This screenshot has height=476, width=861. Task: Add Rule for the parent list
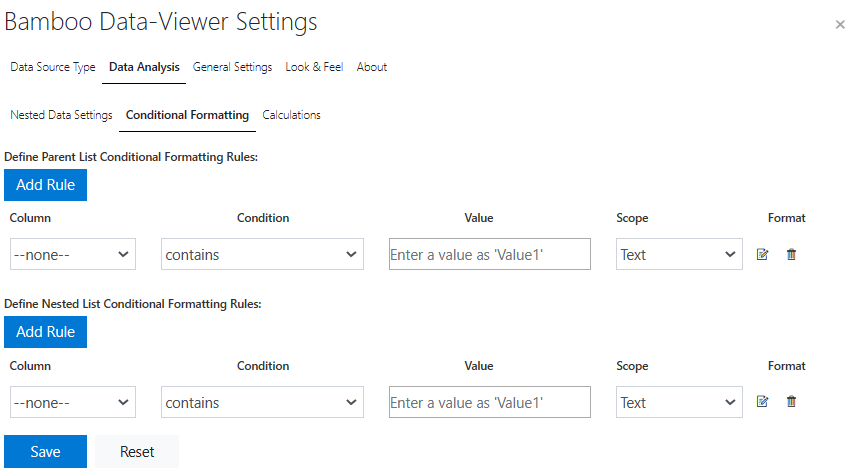click(x=45, y=185)
